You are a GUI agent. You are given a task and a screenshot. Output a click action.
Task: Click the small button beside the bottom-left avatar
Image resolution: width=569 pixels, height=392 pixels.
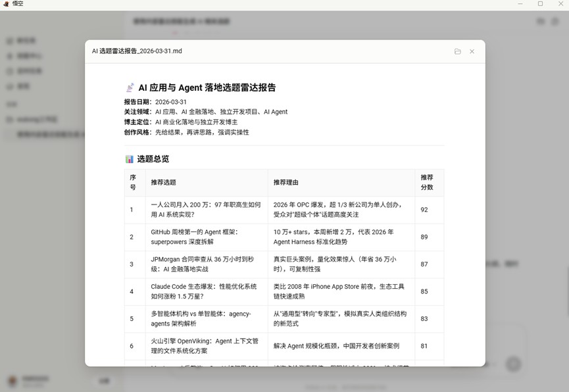pos(103,381)
